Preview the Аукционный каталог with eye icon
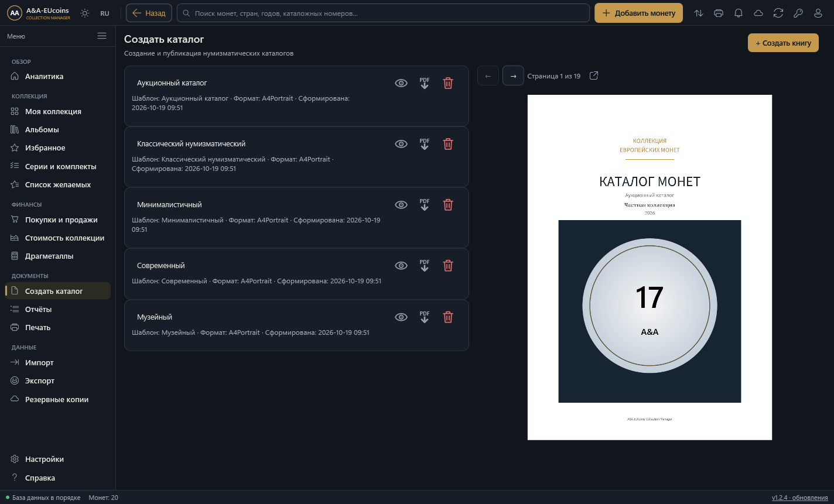The image size is (834, 504). (x=401, y=83)
